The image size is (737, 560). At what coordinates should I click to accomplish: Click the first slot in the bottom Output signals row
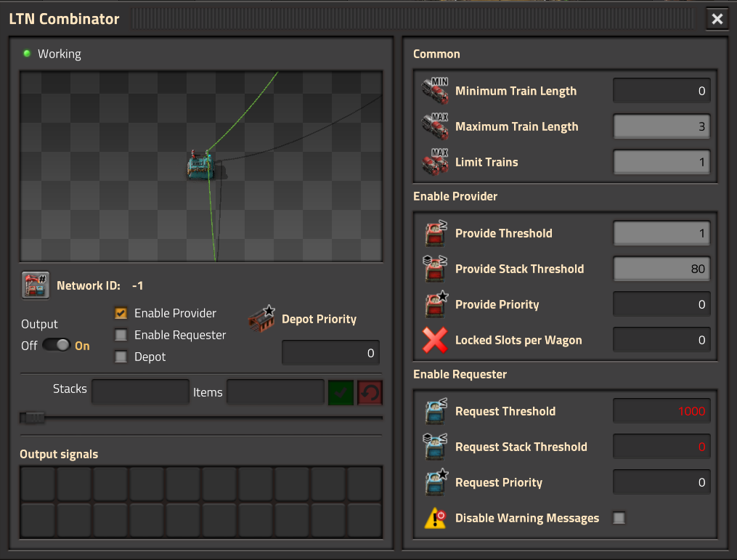pyautogui.click(x=38, y=520)
